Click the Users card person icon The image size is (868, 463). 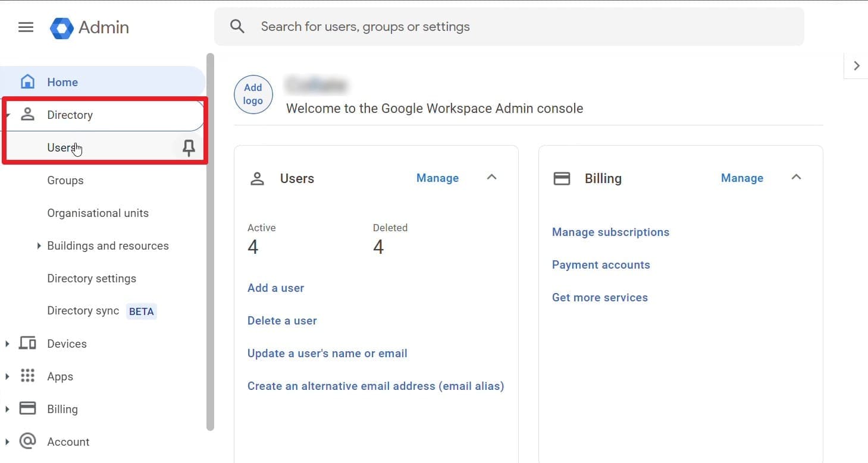pyautogui.click(x=257, y=178)
